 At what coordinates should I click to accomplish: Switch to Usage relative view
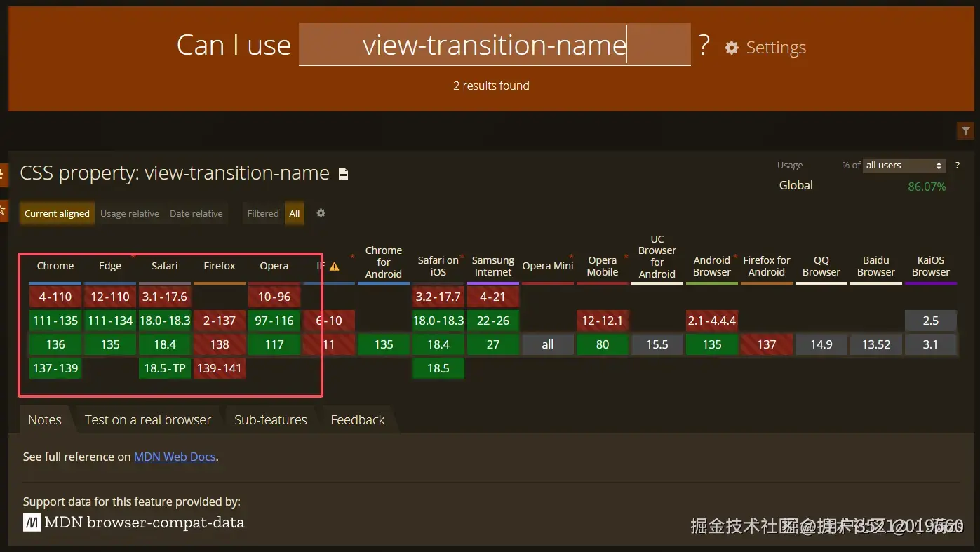(x=130, y=213)
